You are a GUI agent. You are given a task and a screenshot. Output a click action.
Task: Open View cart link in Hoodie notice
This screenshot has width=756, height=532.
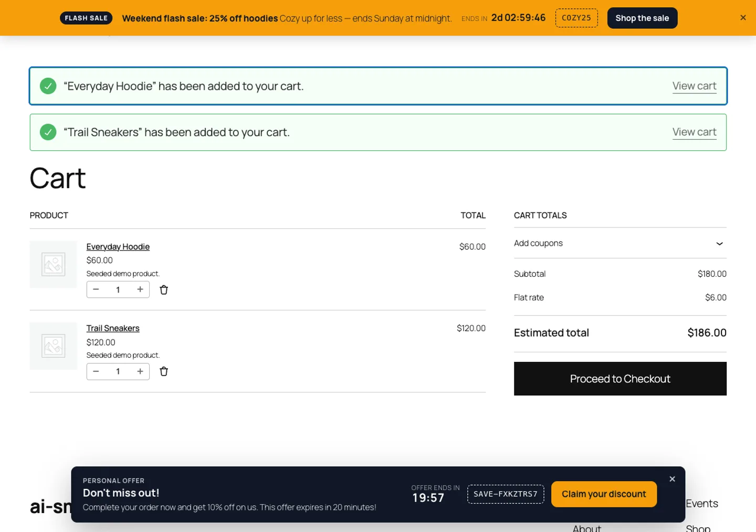coord(694,86)
